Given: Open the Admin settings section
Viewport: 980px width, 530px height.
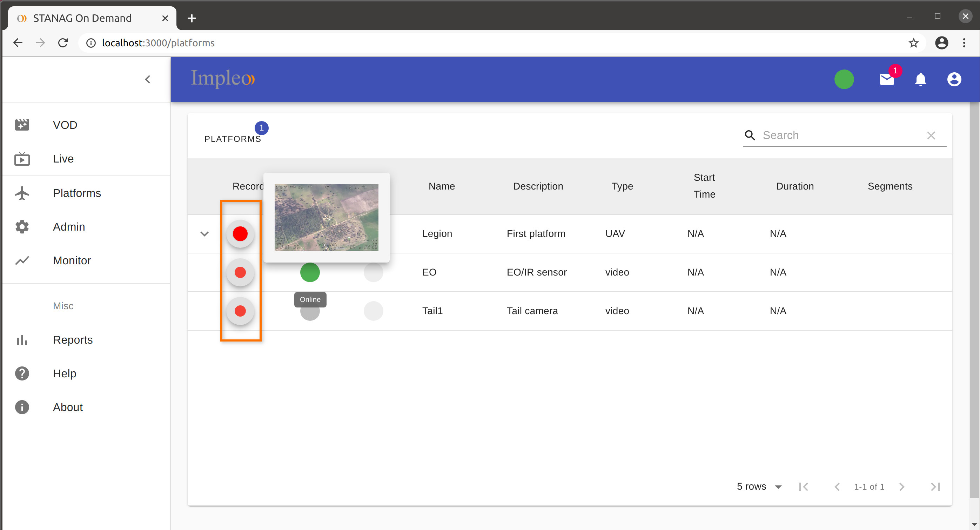Looking at the screenshot, I should (69, 226).
